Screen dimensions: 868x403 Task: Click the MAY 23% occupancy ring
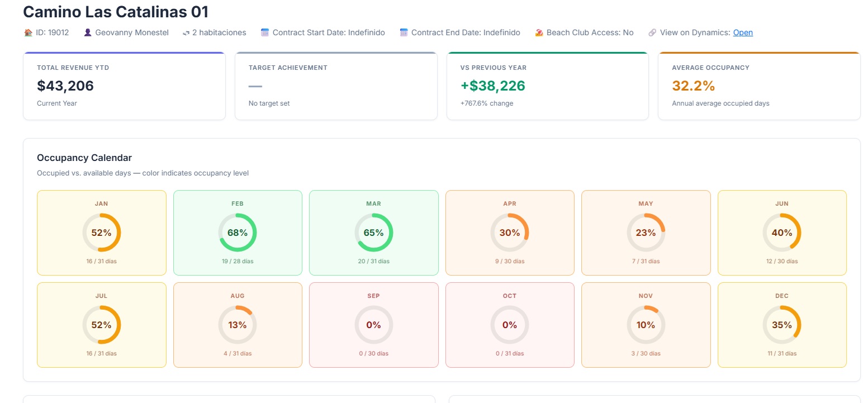tap(646, 233)
